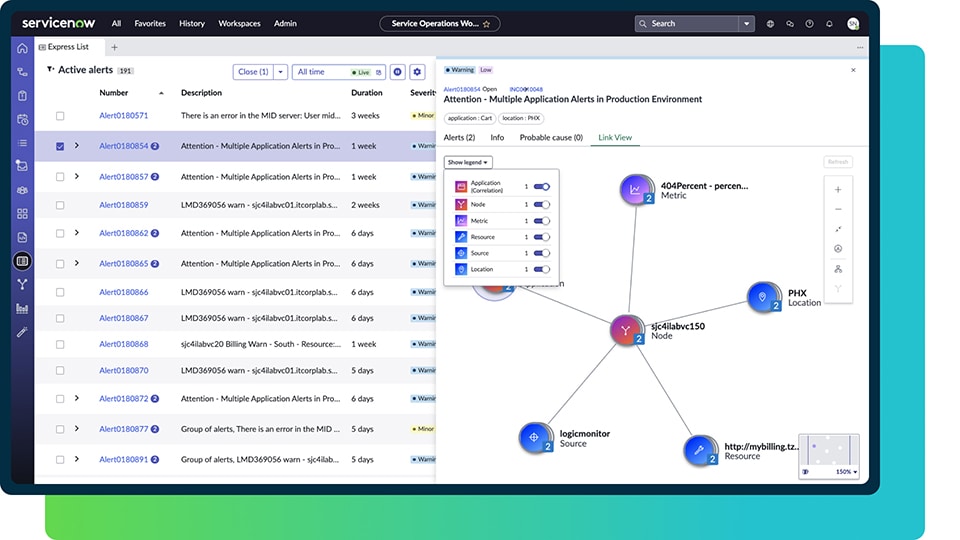Expand the Alert0180854 group row
The width and height of the screenshot is (960, 540).
click(x=77, y=146)
